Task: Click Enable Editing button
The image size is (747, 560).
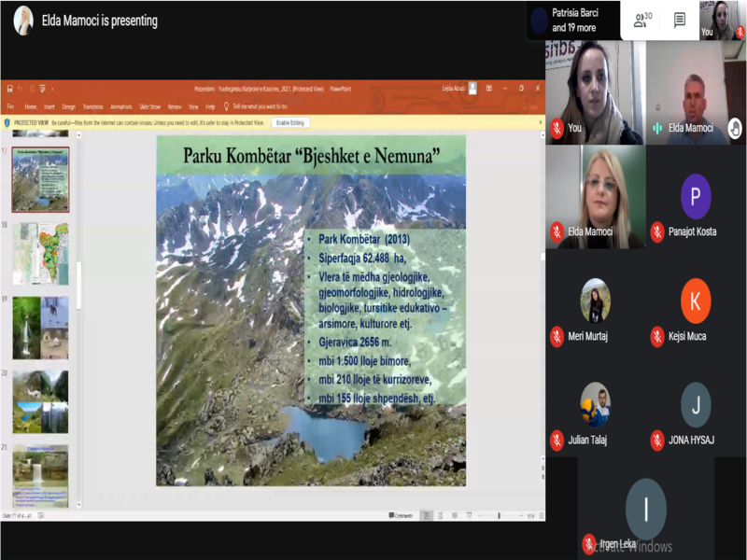Action: pyautogui.click(x=290, y=123)
